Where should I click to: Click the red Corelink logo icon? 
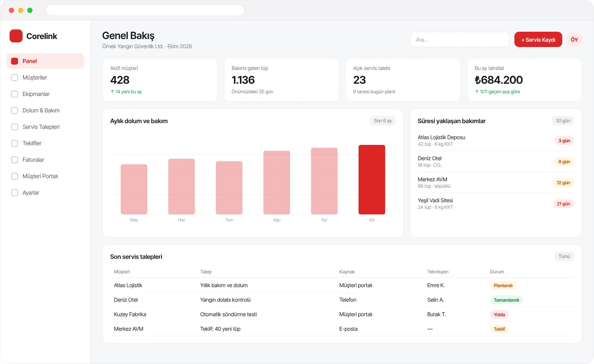click(16, 36)
